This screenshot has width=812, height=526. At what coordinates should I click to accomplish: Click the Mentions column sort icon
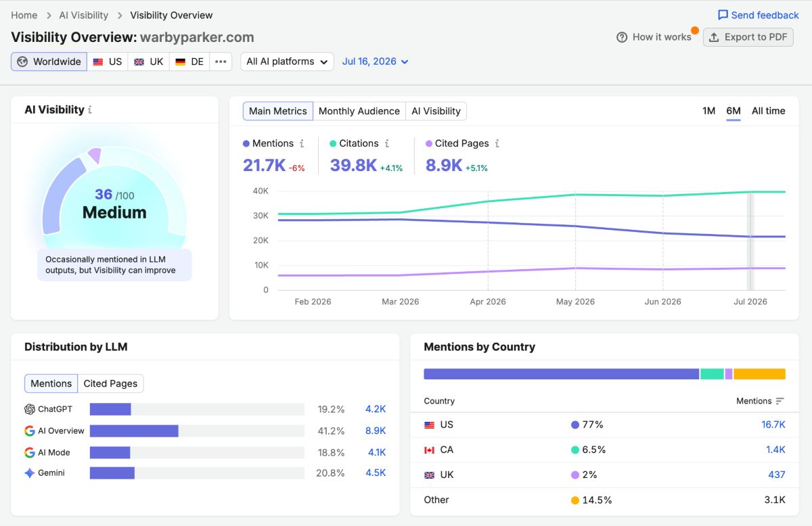coord(780,401)
